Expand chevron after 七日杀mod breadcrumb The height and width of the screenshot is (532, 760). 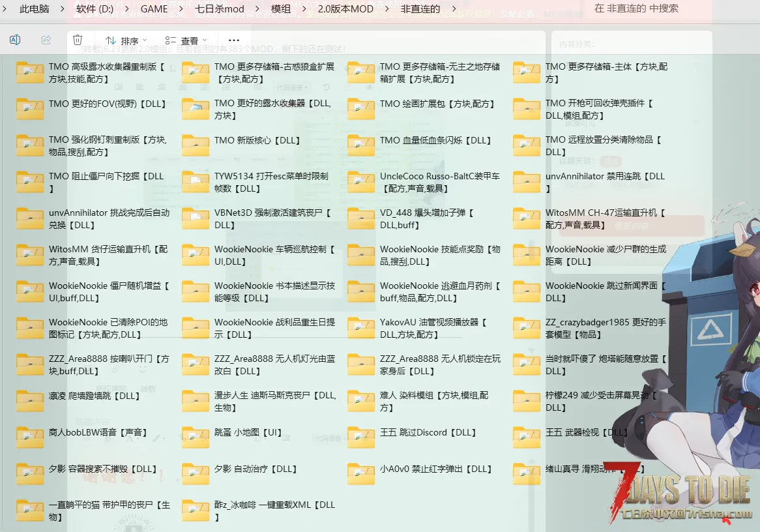[257, 8]
